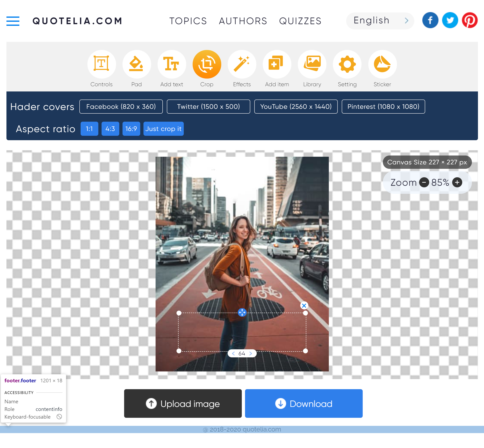Open the Sticker tool
Screen dimensions: 484x448
[382, 64]
